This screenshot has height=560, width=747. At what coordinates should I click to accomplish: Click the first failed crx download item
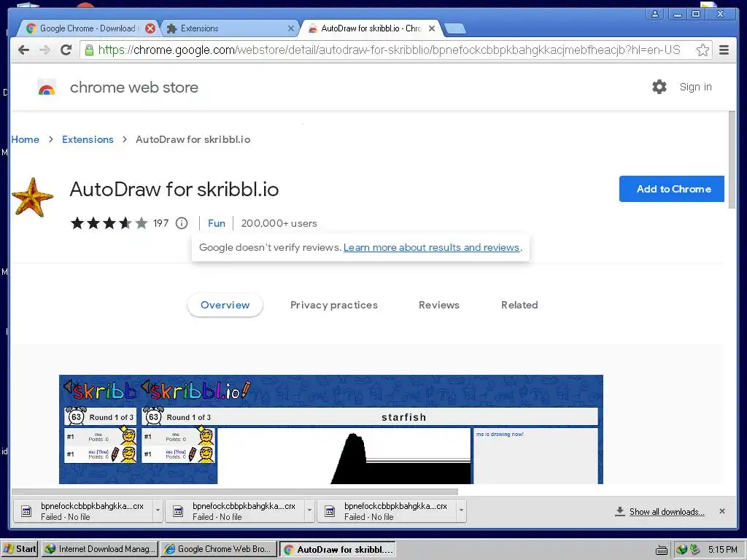(x=82, y=511)
